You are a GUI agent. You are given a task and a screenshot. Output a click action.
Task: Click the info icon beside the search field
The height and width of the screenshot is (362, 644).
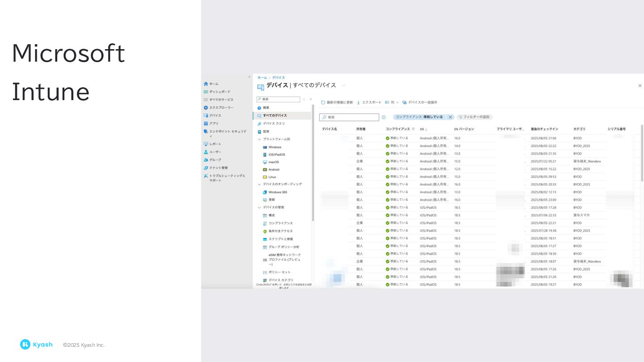tap(384, 117)
